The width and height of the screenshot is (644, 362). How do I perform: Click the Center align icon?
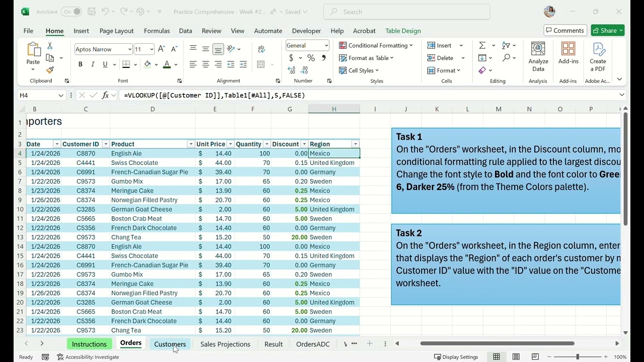(205, 64)
